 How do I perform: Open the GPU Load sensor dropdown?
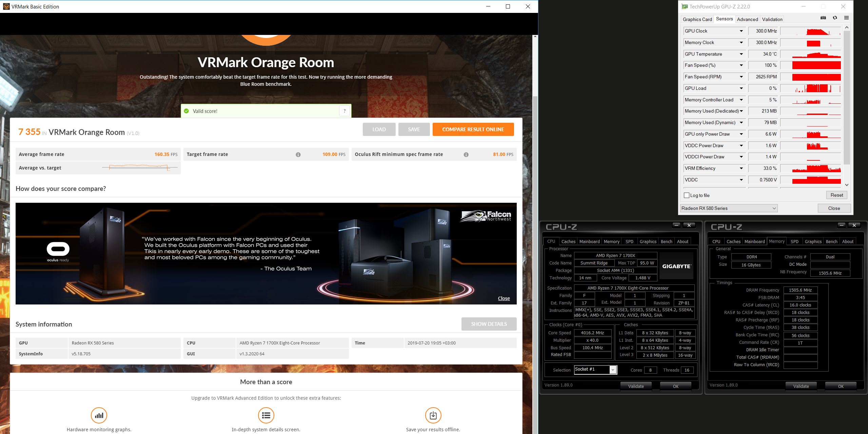pos(741,88)
